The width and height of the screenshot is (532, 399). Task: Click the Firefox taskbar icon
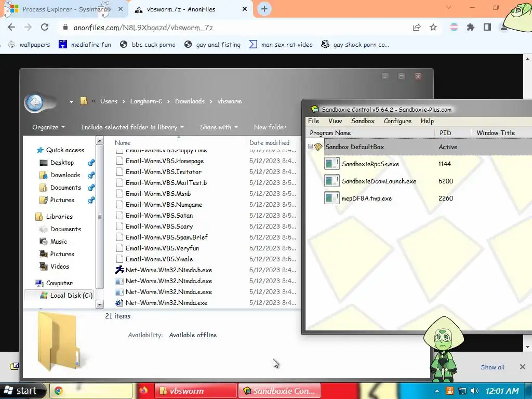(x=143, y=391)
